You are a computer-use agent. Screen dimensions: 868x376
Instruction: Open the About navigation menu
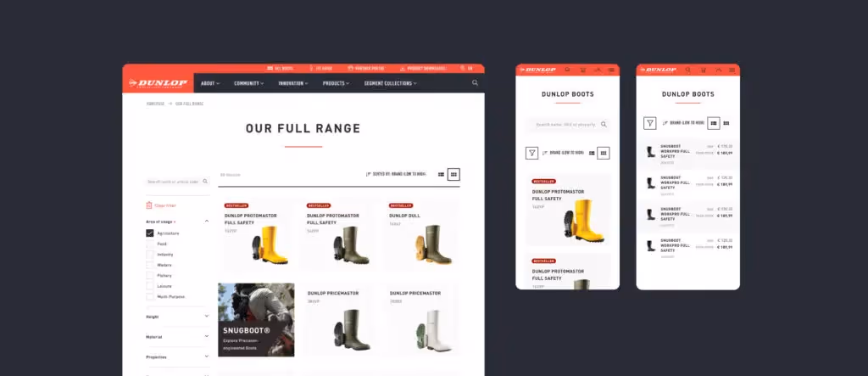pyautogui.click(x=210, y=83)
